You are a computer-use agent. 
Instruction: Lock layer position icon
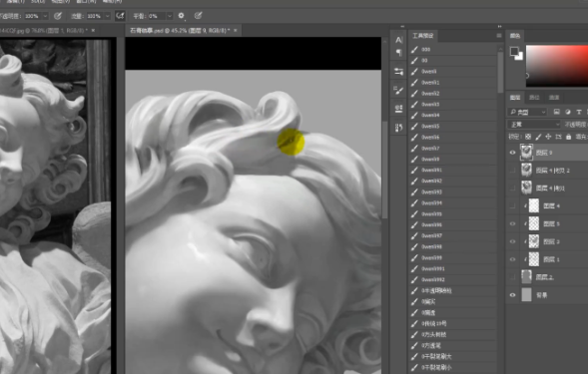tap(548, 137)
